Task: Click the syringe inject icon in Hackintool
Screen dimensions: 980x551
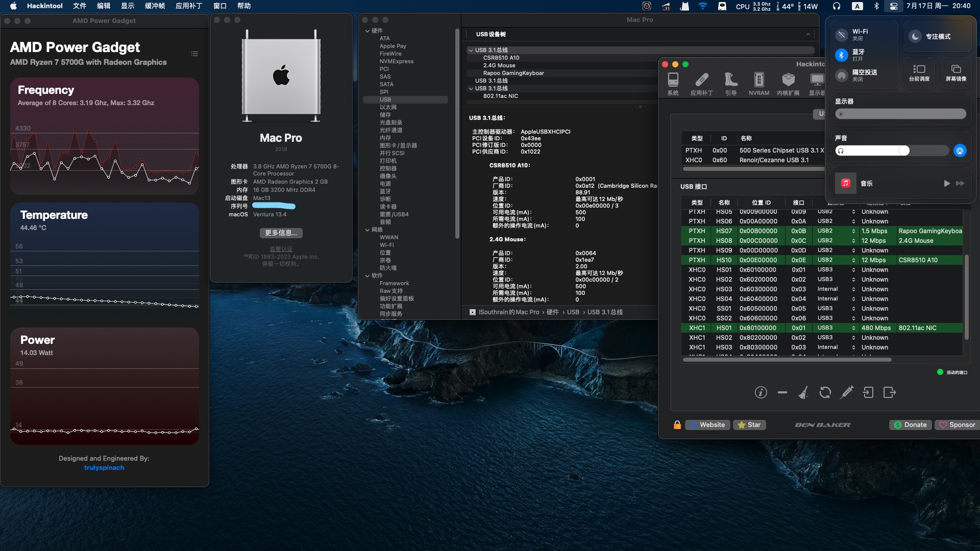Action: coord(847,392)
